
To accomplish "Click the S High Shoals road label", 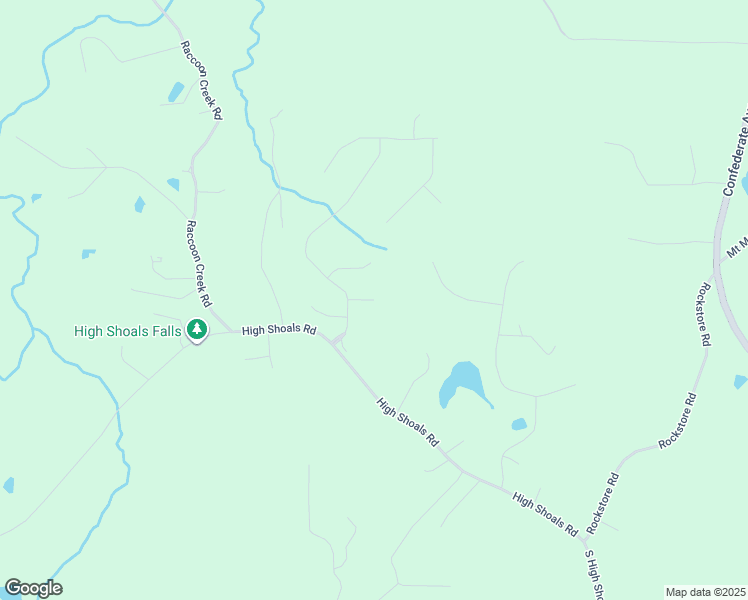I will [x=594, y=575].
